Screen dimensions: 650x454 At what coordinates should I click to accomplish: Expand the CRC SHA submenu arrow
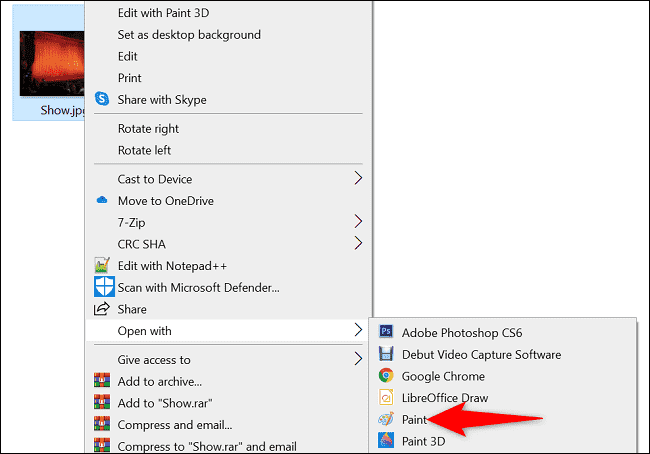(x=358, y=242)
